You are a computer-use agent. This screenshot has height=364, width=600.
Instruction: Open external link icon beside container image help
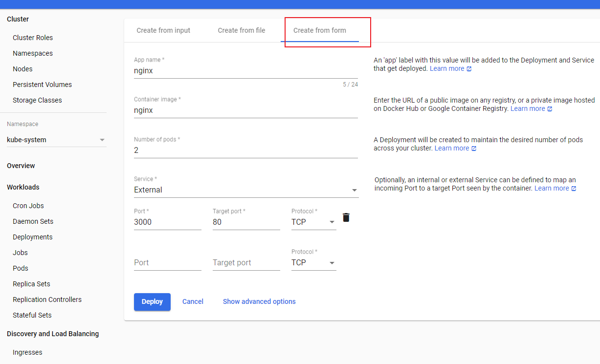tap(550, 109)
